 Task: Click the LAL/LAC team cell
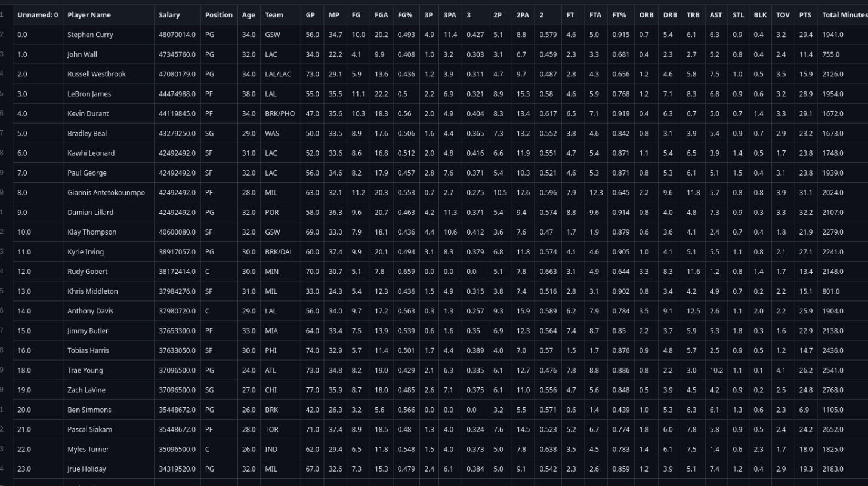pos(280,74)
